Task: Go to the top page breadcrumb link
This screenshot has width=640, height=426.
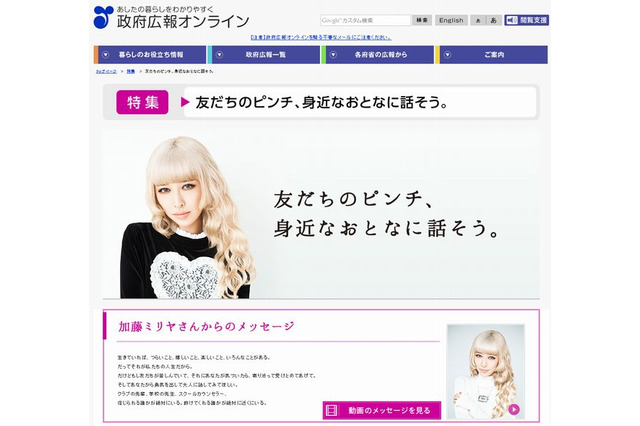Action: tap(106, 71)
